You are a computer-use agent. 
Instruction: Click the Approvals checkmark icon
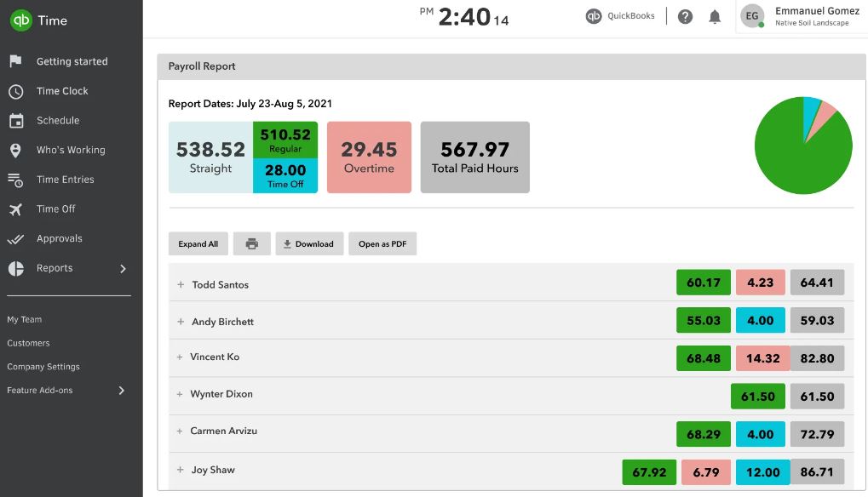(15, 239)
